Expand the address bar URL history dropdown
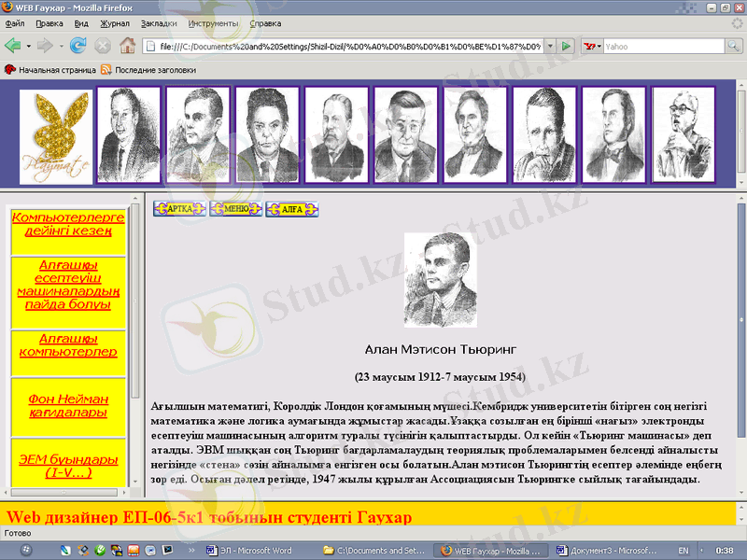The image size is (747, 560). pyautogui.click(x=550, y=46)
